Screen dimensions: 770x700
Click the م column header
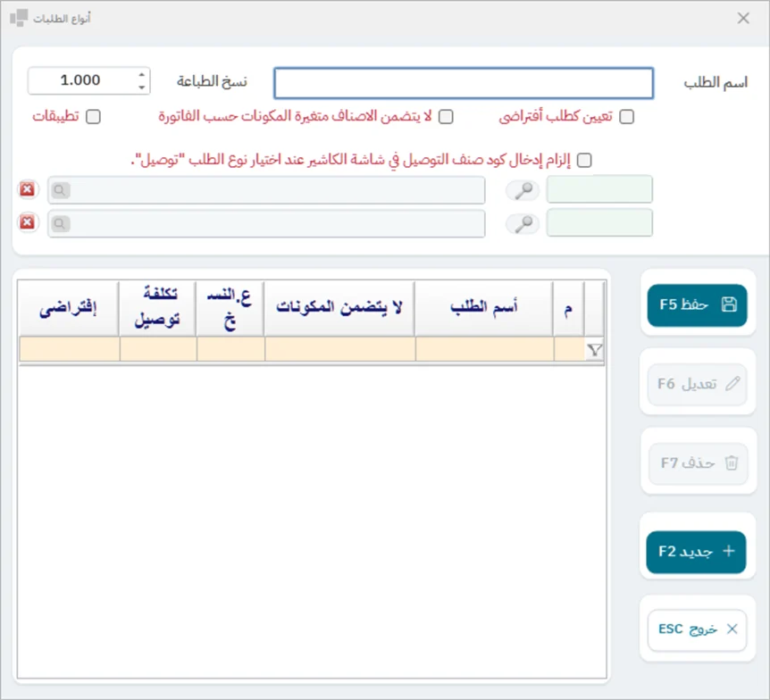(x=568, y=308)
